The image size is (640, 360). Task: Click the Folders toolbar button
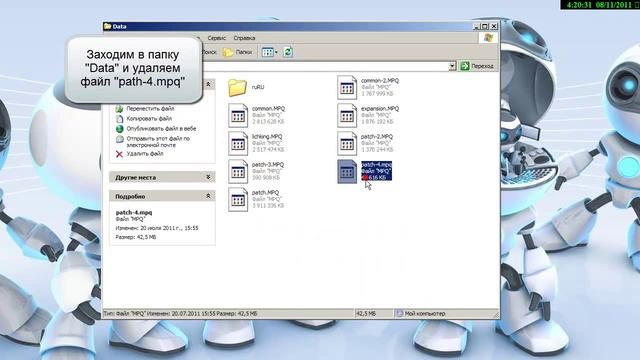[237, 52]
